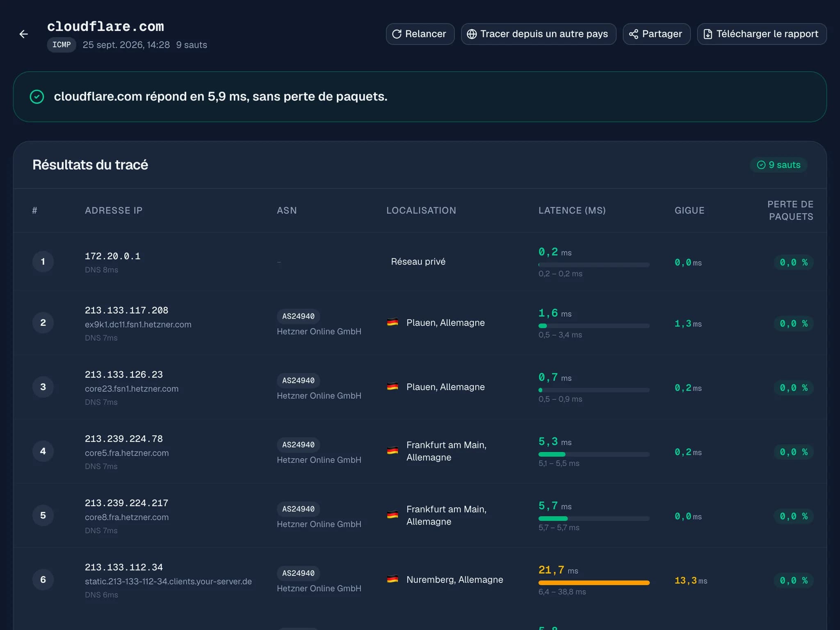Click the LATENCE (MS) column header
The width and height of the screenshot is (840, 630).
[x=572, y=210]
